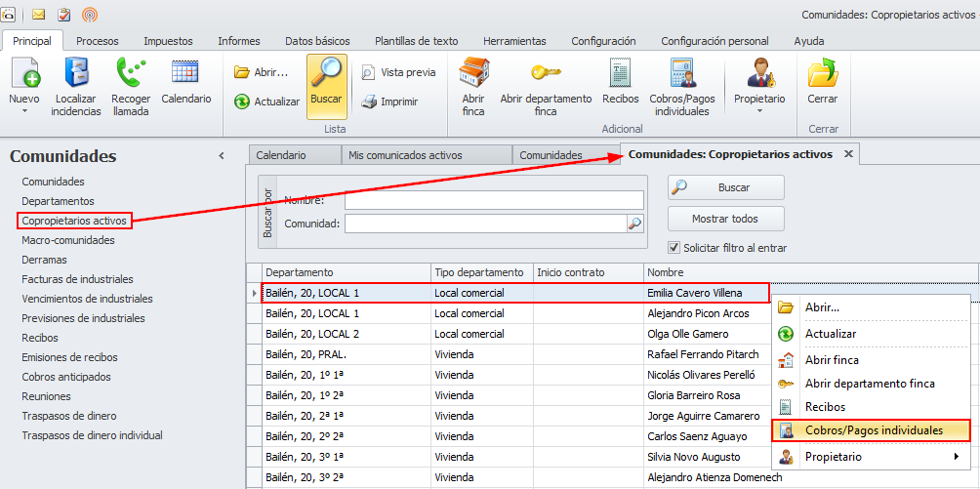Screen dimensions: 980x489
Task: Click Abrir departamento finca key icon
Action: click(x=546, y=74)
